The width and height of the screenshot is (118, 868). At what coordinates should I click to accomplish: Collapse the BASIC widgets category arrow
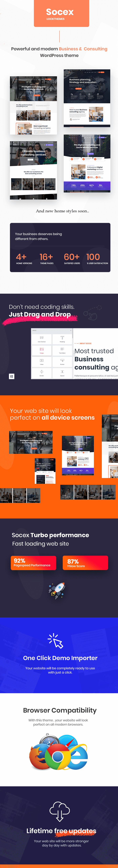click(x=71, y=331)
